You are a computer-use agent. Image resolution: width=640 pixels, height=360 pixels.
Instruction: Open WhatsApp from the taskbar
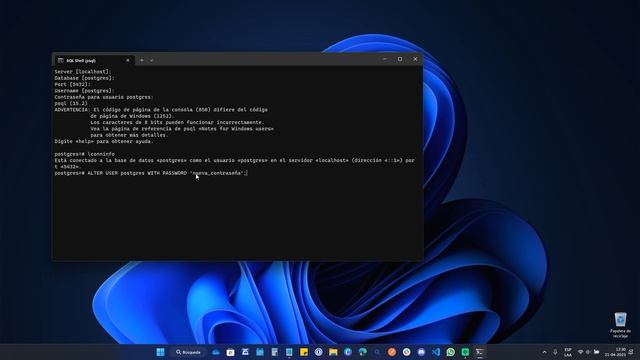[x=451, y=352]
